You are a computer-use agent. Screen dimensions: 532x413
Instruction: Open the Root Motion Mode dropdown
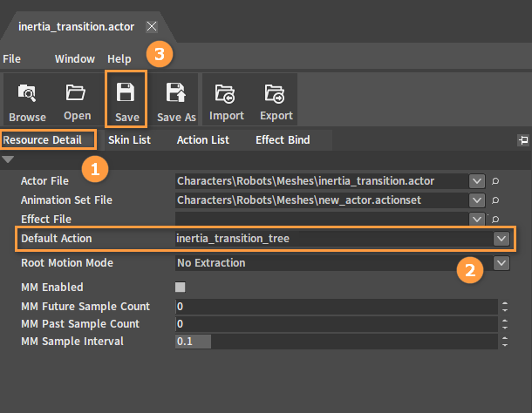pyautogui.click(x=501, y=263)
